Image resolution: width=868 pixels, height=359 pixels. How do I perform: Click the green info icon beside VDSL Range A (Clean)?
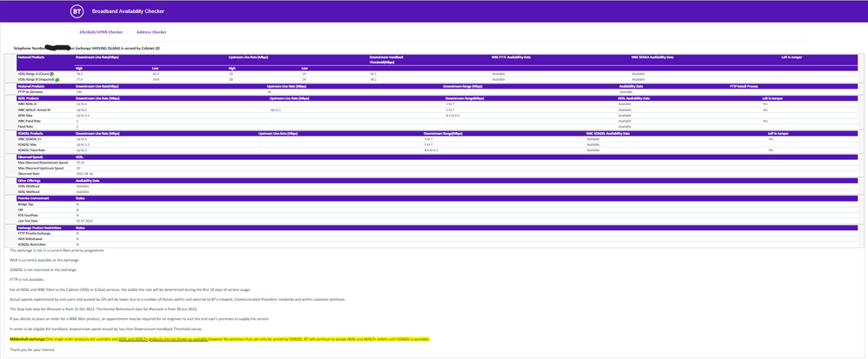pos(51,74)
